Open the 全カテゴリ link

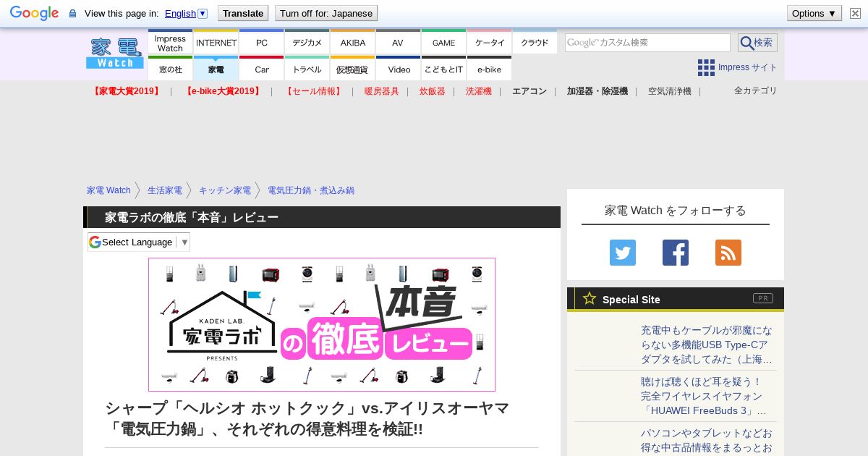click(756, 90)
